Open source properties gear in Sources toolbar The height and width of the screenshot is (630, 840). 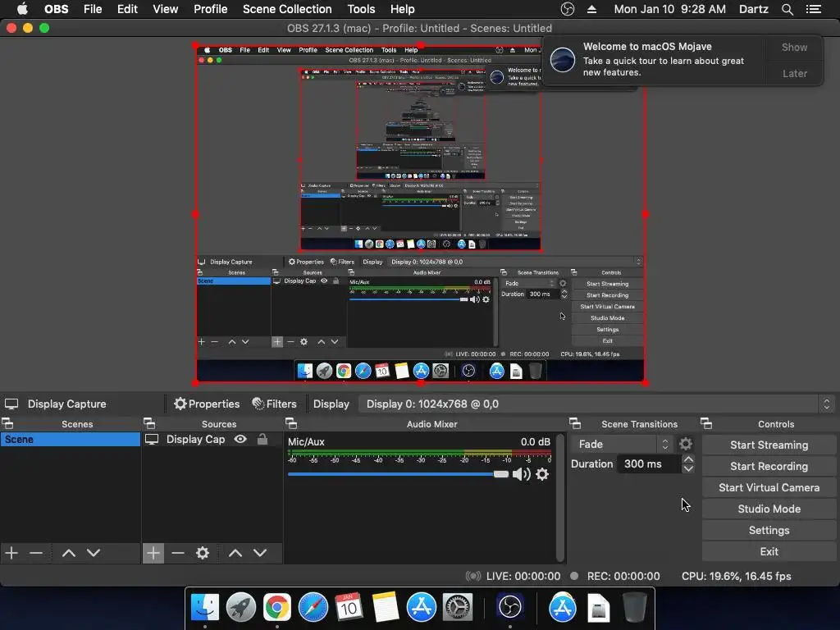pos(203,553)
